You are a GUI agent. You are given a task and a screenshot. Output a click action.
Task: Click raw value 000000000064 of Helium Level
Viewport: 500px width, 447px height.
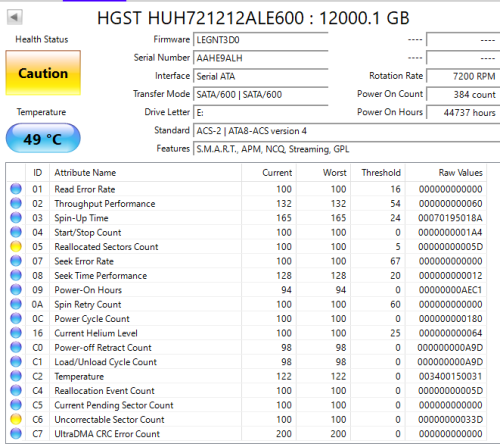coord(450,333)
